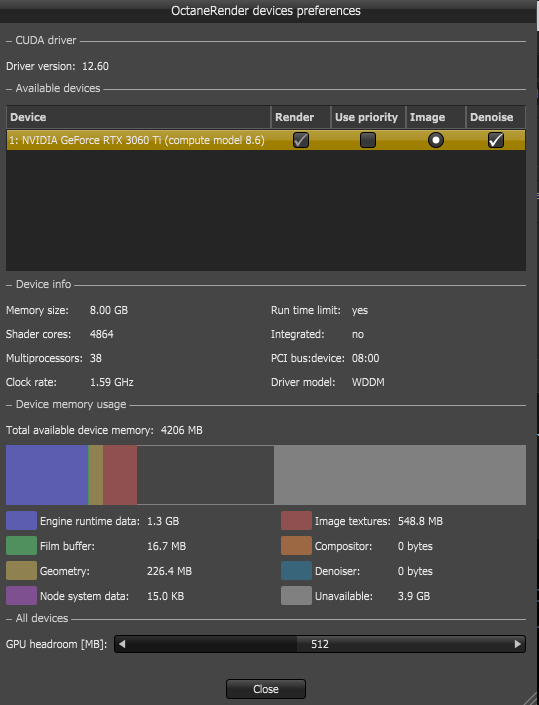Viewport: 539px width, 705px height.
Task: Click the Compositor orange swatch
Action: click(x=296, y=546)
